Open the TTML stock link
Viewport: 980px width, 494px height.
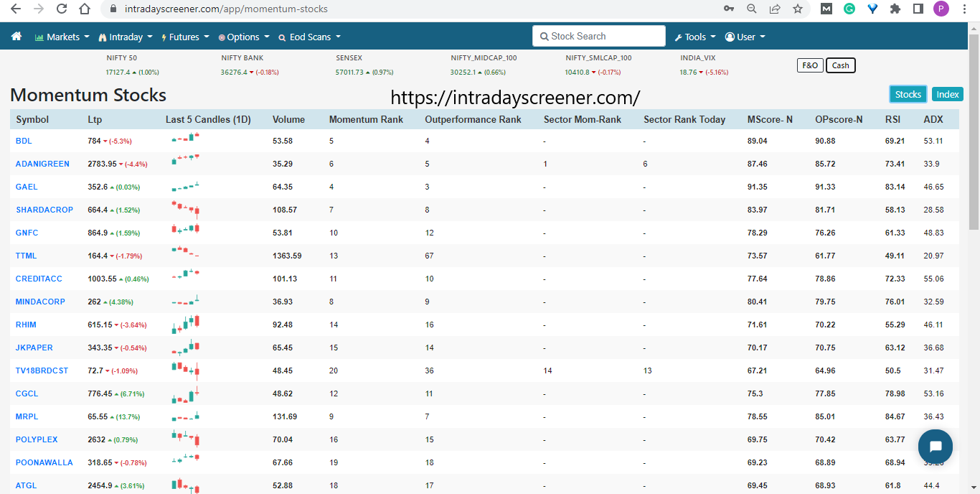click(x=26, y=256)
